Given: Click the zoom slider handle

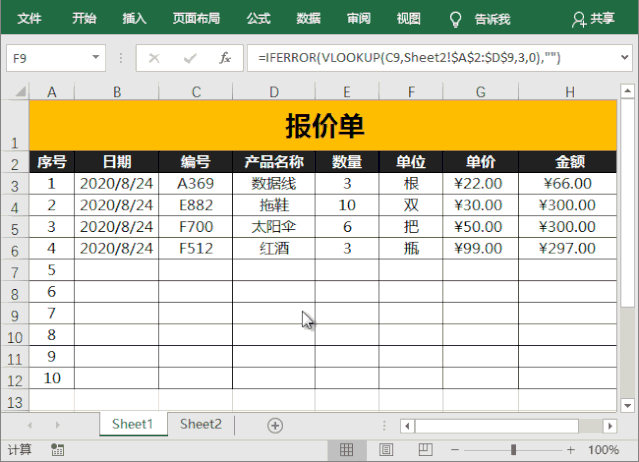Looking at the screenshot, I should tap(513, 450).
